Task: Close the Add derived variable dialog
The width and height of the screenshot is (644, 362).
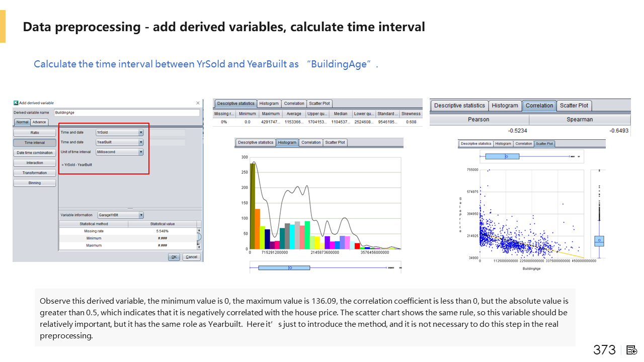Action: [x=197, y=103]
